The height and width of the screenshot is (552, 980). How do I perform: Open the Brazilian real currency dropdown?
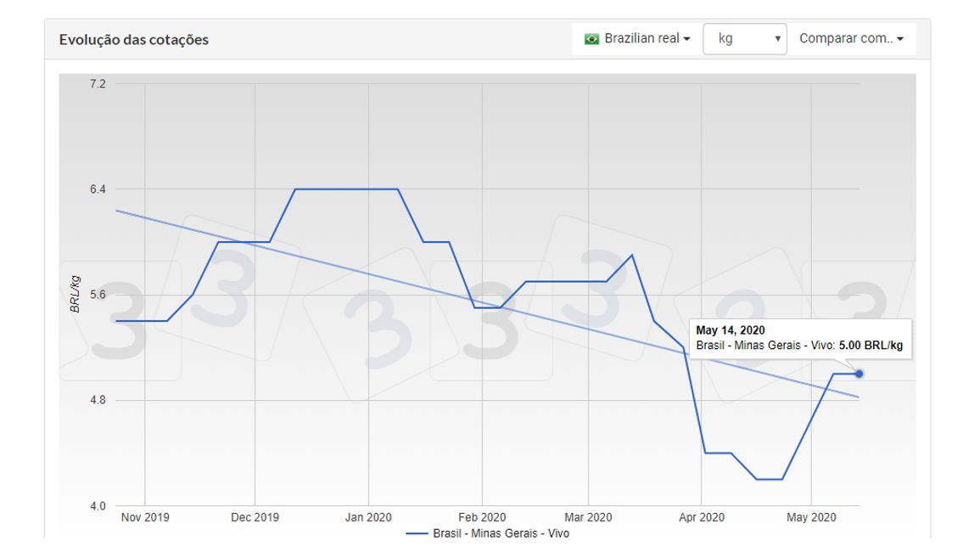click(x=638, y=39)
